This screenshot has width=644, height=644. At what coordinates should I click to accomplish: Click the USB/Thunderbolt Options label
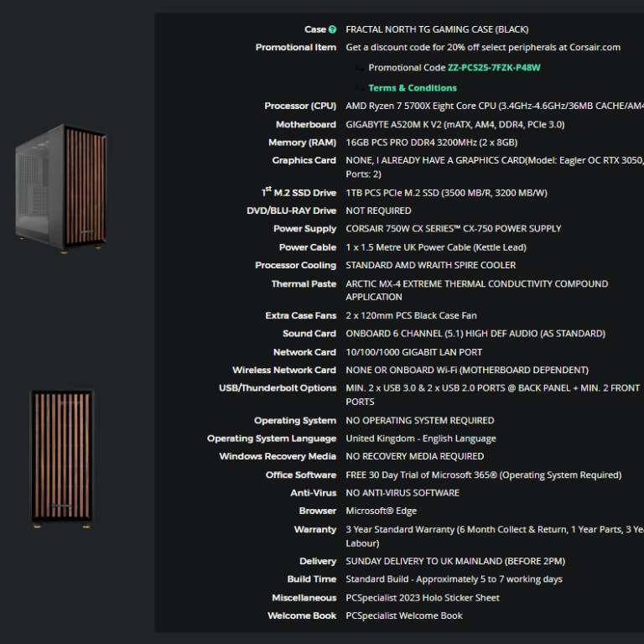tap(278, 388)
